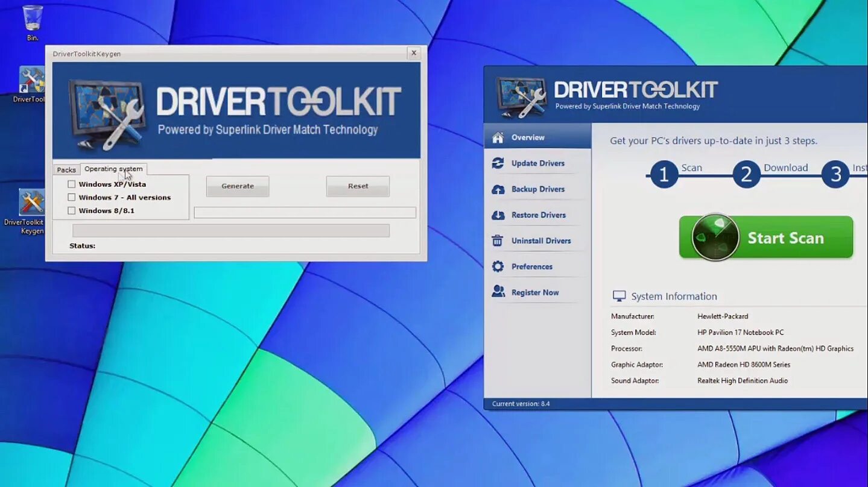Click the Overview home icon in sidebar
868x487 pixels.
click(498, 137)
